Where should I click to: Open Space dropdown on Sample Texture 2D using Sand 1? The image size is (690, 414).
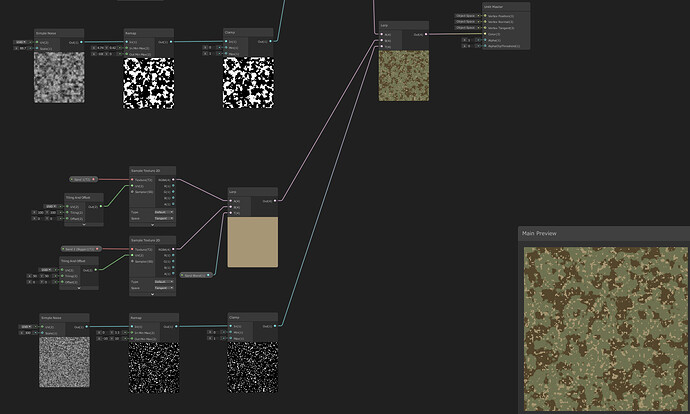(164, 218)
